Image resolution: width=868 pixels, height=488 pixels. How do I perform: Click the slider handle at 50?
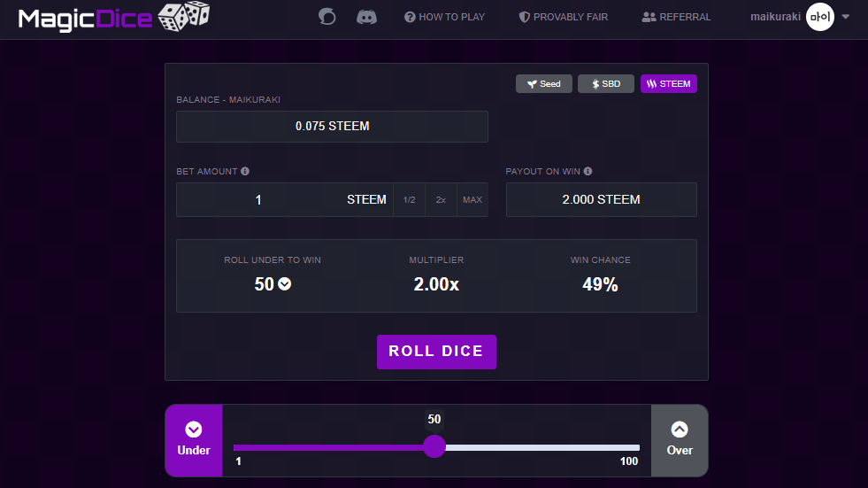coord(434,446)
